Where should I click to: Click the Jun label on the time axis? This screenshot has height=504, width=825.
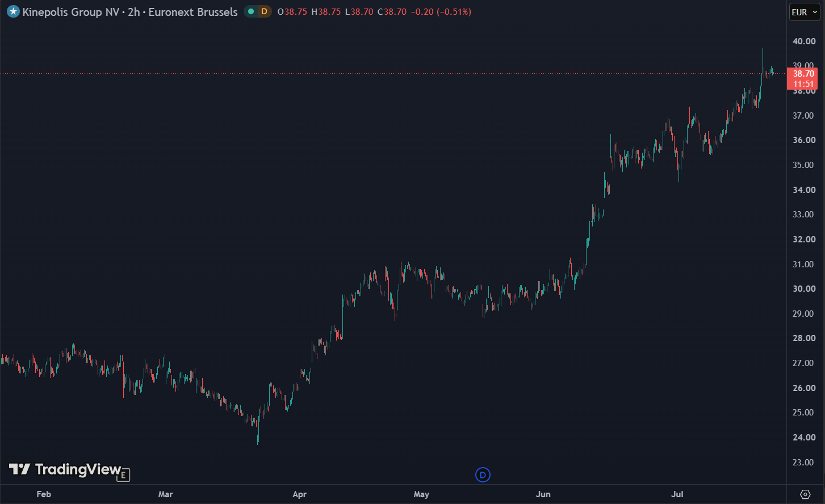pos(543,494)
